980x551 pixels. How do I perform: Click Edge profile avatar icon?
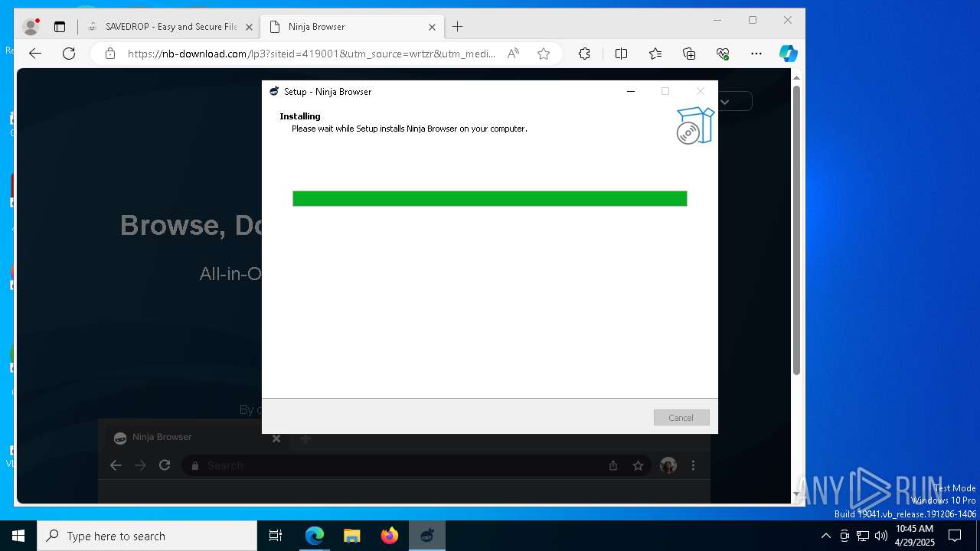31,27
